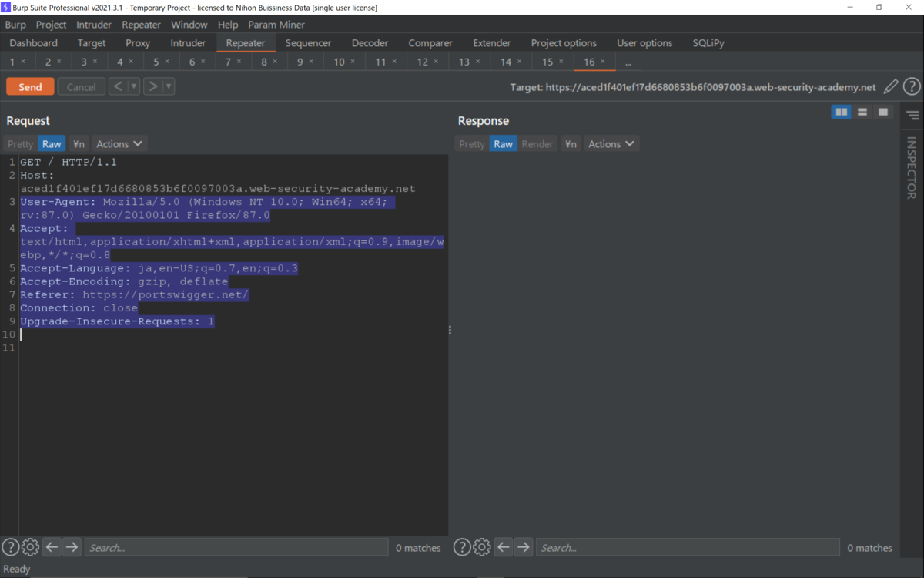Switch to Extender tab
The width and height of the screenshot is (924, 578).
[x=492, y=43]
